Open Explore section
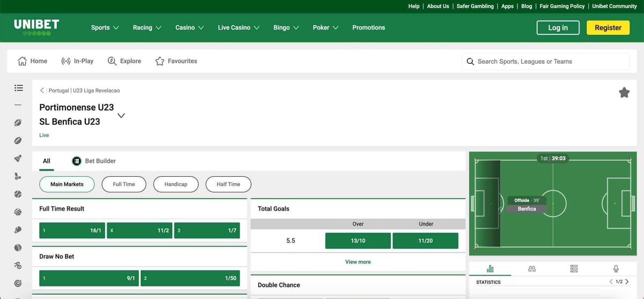Image resolution: width=644 pixels, height=299 pixels. tap(125, 61)
